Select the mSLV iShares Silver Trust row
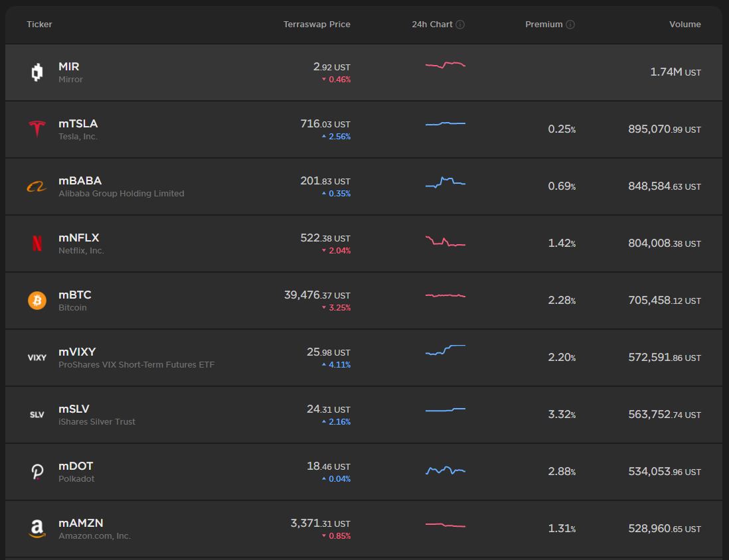Image resolution: width=729 pixels, height=560 pixels. [364, 415]
